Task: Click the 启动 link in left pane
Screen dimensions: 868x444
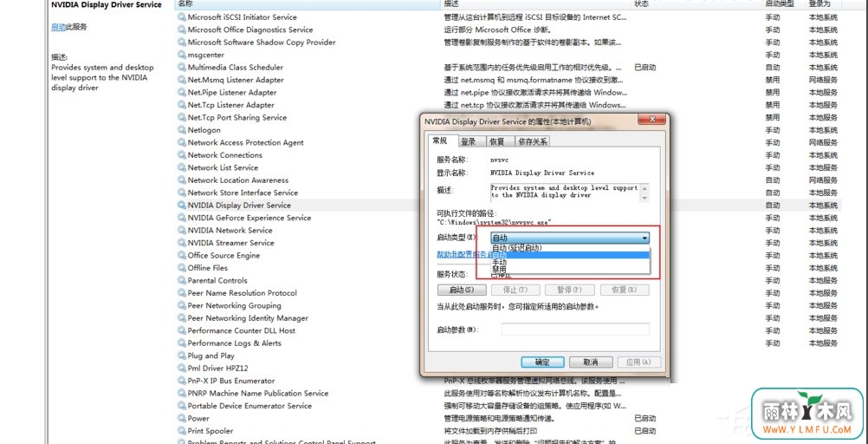Action: click(59, 27)
